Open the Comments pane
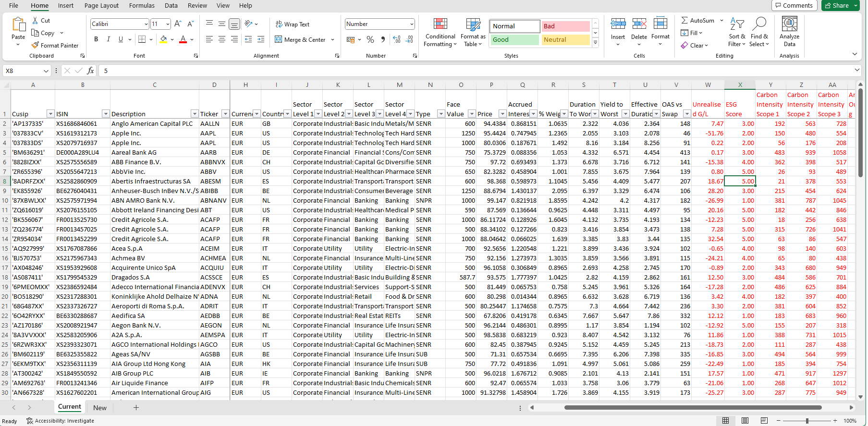 click(x=794, y=6)
